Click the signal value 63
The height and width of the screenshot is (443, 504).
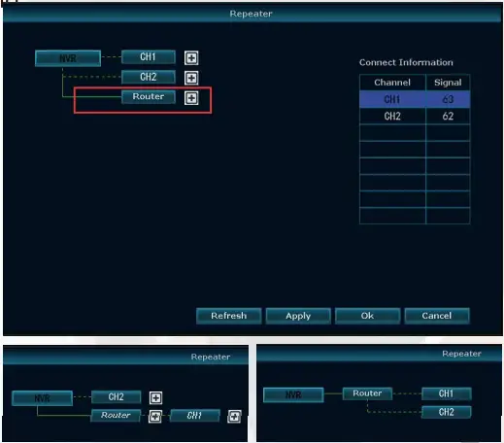coord(448,99)
